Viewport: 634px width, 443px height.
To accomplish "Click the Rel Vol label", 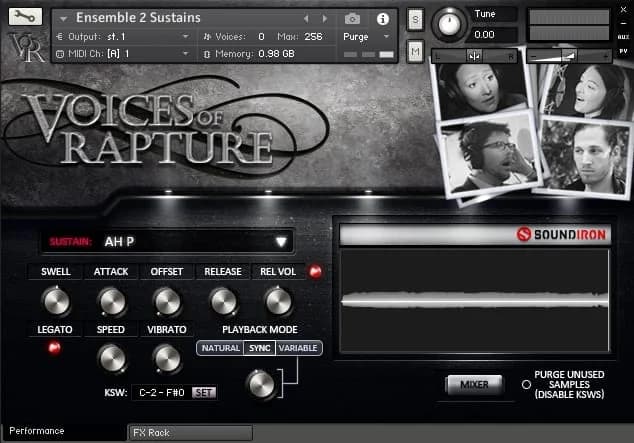I will point(278,272).
